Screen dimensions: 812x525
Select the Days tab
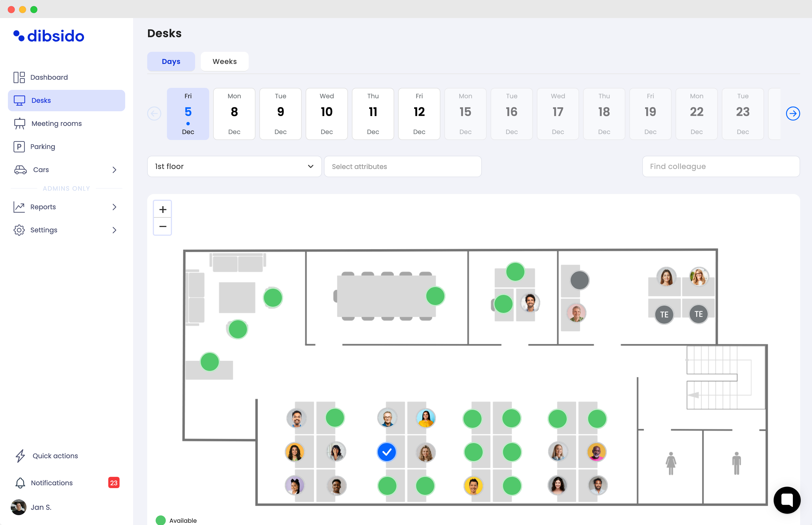tap(171, 61)
